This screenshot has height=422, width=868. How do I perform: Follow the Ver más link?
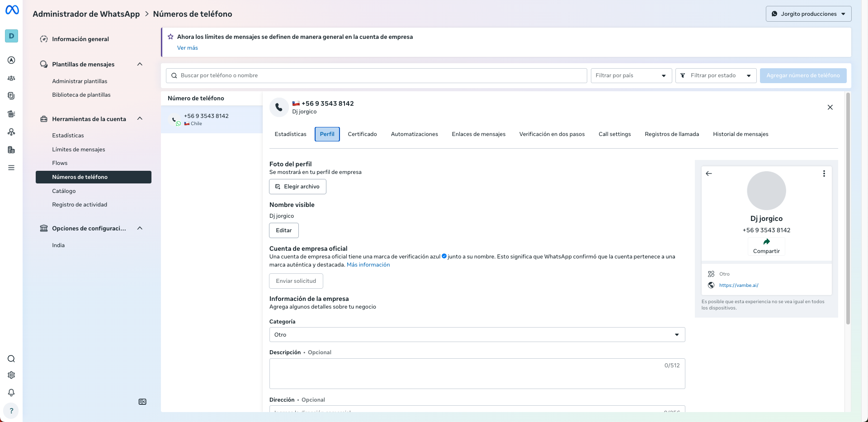click(x=187, y=48)
